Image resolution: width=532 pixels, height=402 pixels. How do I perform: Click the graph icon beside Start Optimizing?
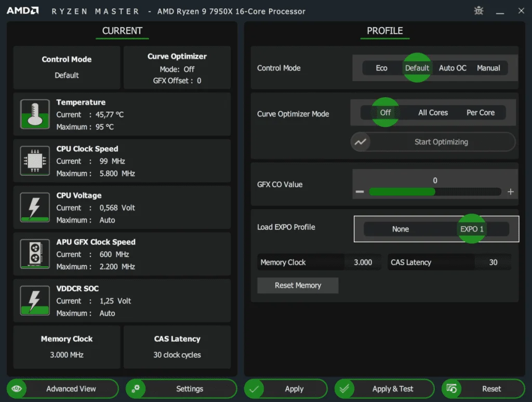pos(361,142)
